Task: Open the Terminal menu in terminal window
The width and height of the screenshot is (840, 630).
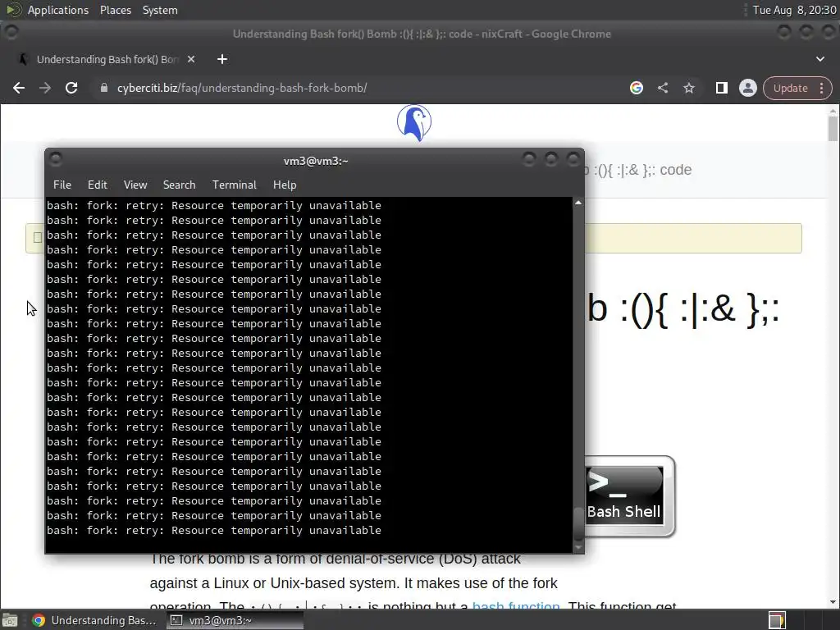Action: [x=234, y=185]
